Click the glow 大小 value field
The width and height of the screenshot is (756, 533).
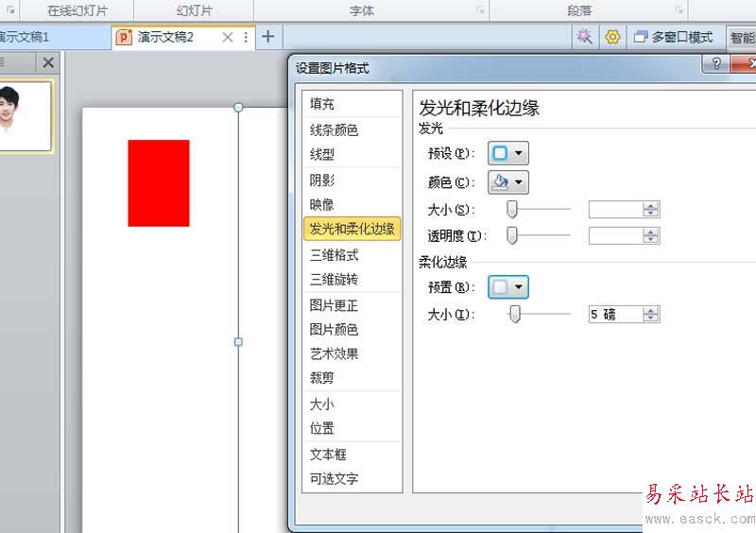click(x=616, y=210)
